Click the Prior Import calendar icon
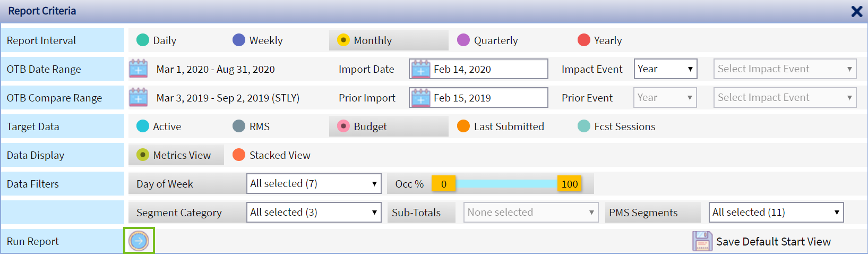 pyautogui.click(x=420, y=98)
